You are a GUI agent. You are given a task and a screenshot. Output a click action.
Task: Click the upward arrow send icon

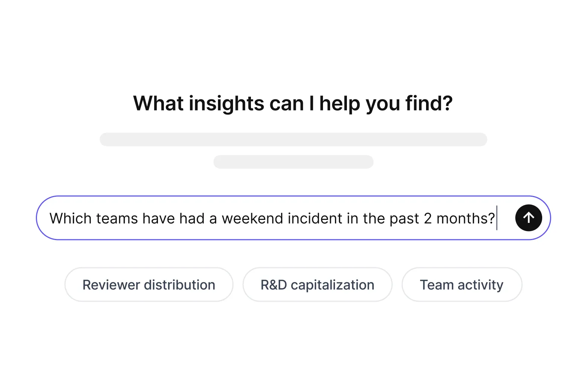click(528, 218)
